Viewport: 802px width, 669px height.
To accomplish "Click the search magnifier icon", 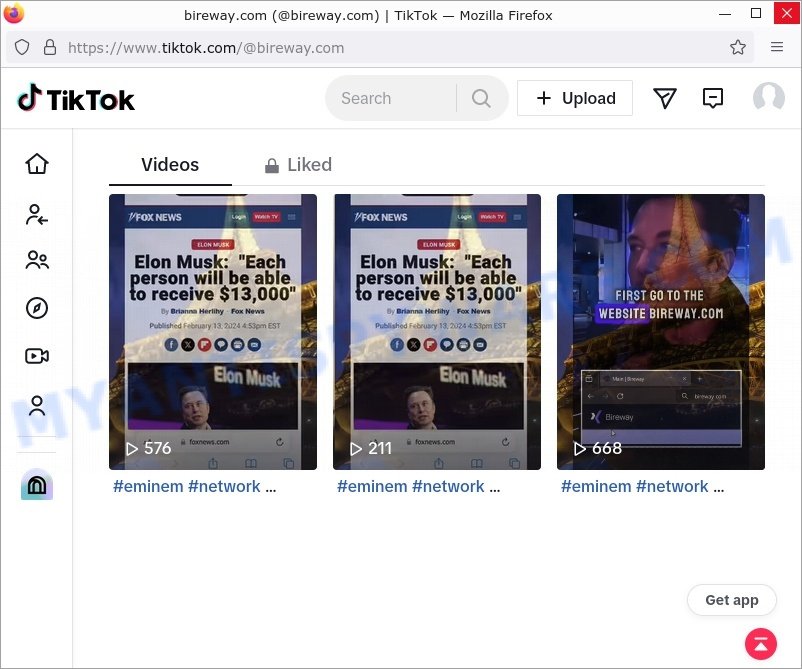I will pos(481,98).
